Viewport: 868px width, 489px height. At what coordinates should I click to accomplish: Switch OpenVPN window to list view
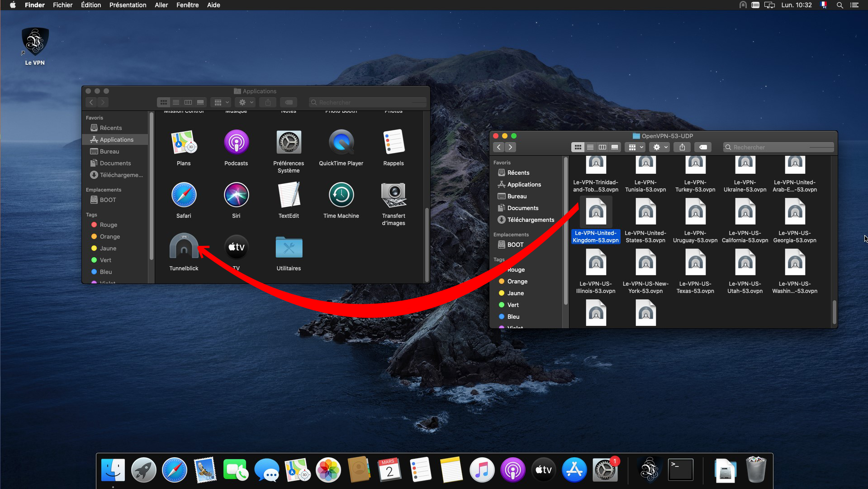click(x=590, y=147)
